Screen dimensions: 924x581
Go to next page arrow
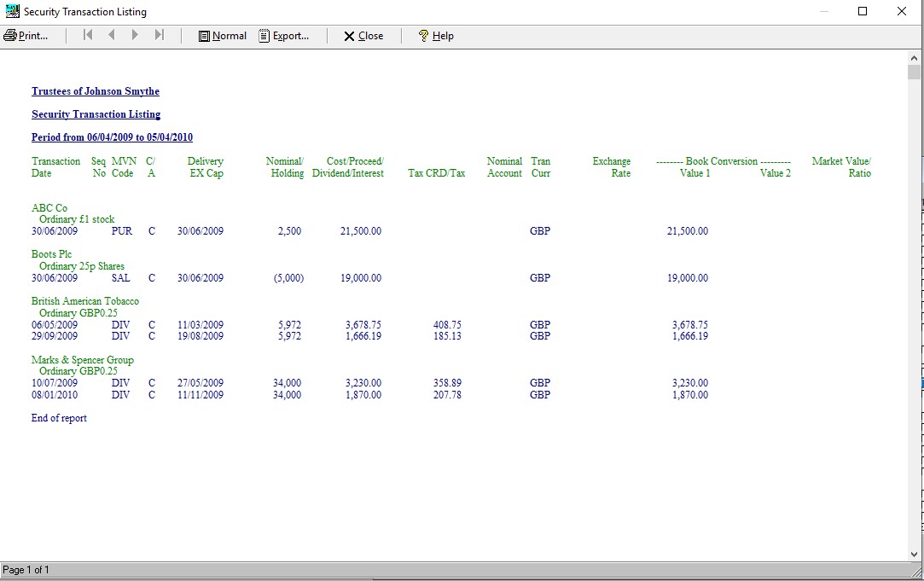click(135, 35)
